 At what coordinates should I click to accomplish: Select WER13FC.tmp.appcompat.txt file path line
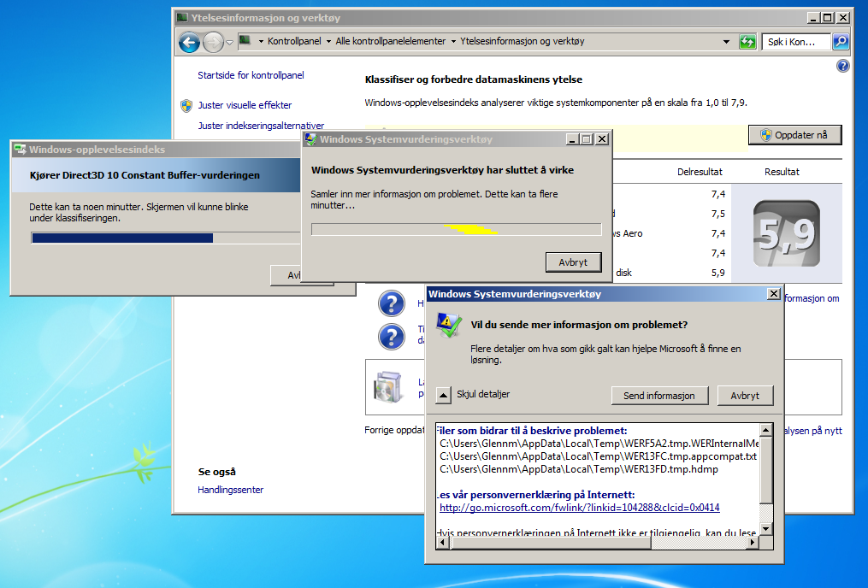coord(598,456)
